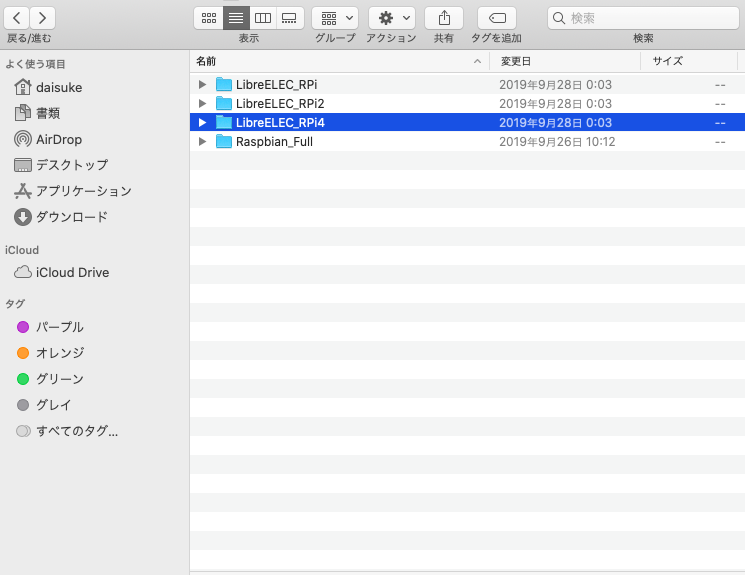Open iCloud Drive in sidebar
Viewport: 745px width, 575px height.
coord(62,272)
